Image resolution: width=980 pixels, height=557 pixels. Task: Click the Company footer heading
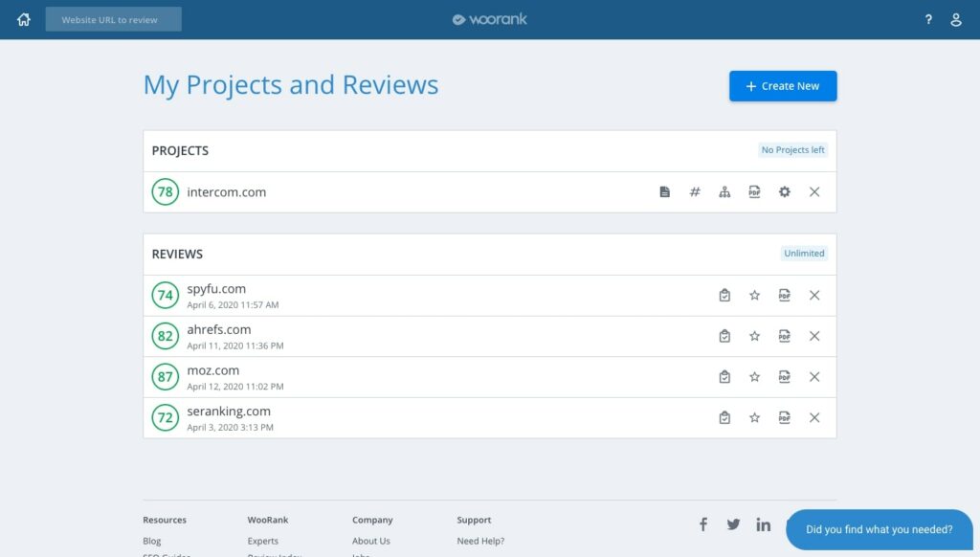(x=372, y=520)
